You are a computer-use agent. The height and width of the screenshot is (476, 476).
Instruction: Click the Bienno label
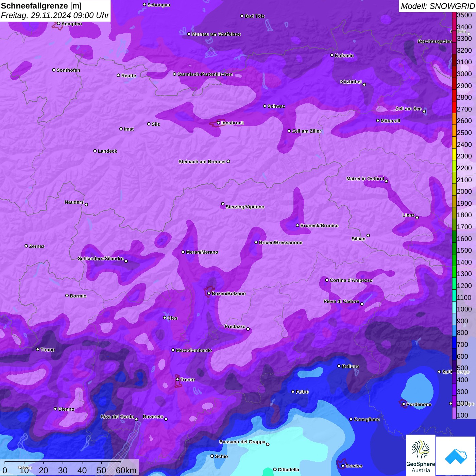(x=66, y=409)
